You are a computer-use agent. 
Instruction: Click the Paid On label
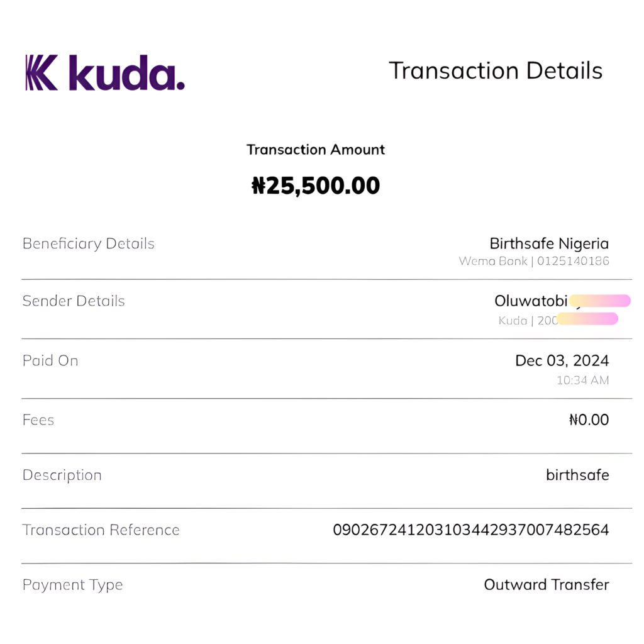pyautogui.click(x=50, y=361)
